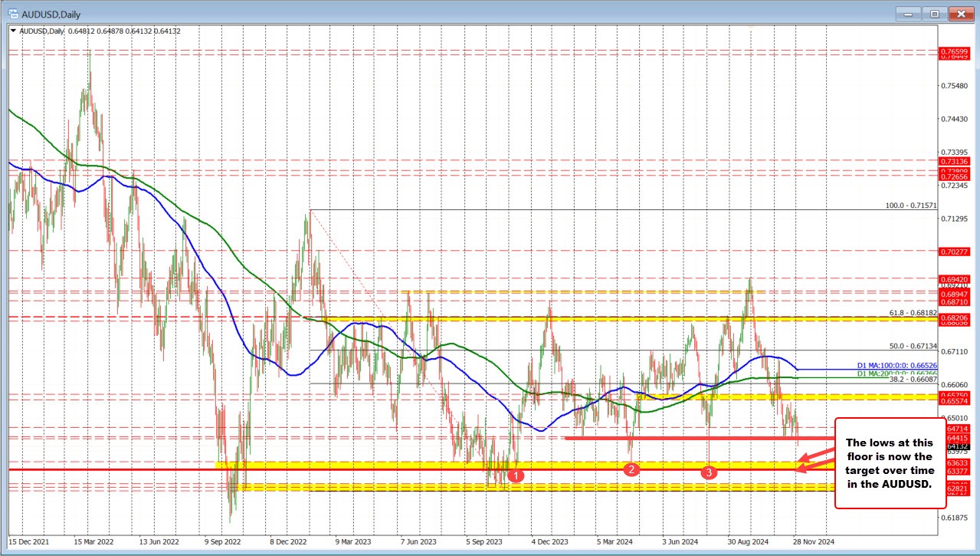The height and width of the screenshot is (556, 980).
Task: Click the blue D1 MA:100 indicator label
Action: [x=895, y=366]
